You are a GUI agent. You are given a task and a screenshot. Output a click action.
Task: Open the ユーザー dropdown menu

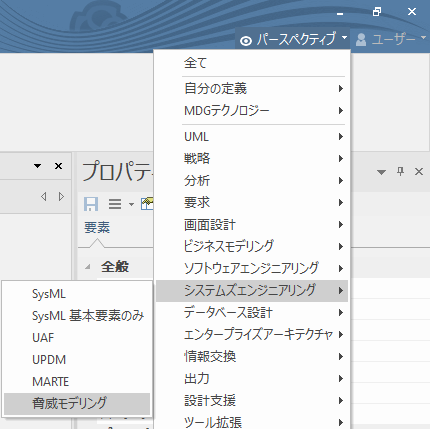pyautogui.click(x=391, y=39)
